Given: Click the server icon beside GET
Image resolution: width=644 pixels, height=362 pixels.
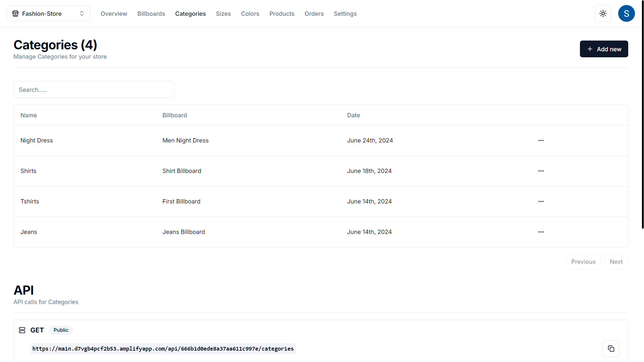Looking at the screenshot, I should click(22, 330).
